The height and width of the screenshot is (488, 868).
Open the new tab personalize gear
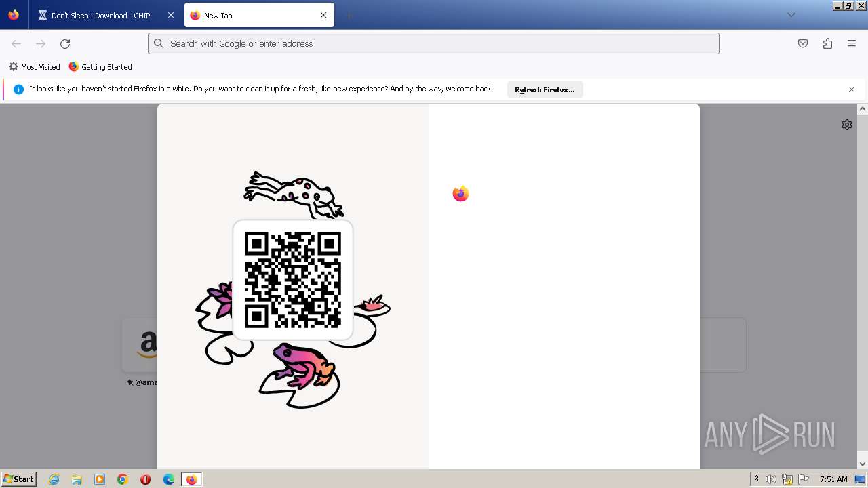click(847, 125)
